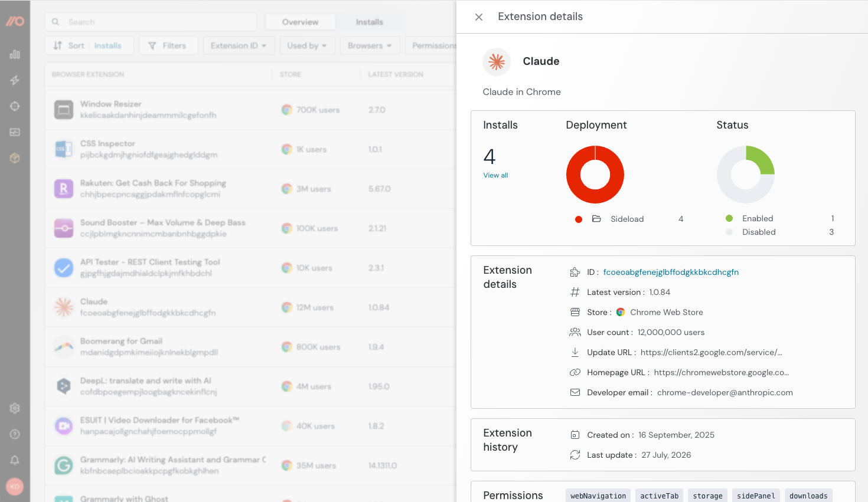Click the Claude icon in extension list
The width and height of the screenshot is (868, 502).
(x=64, y=307)
